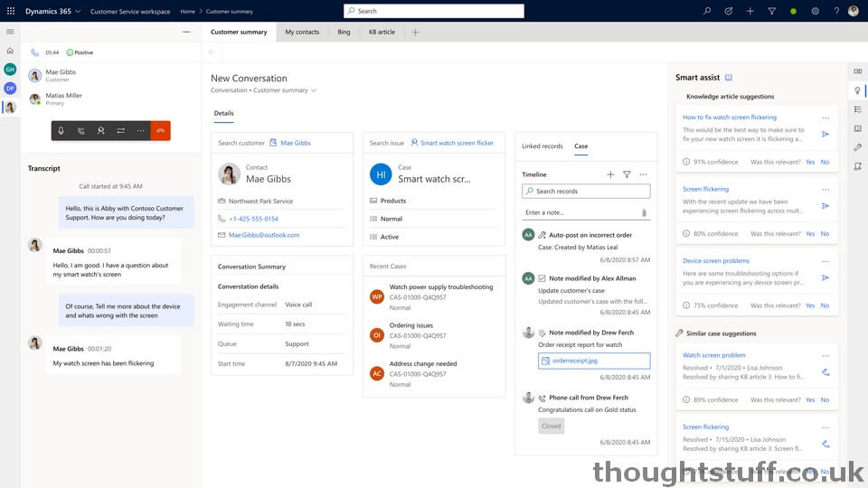The width and height of the screenshot is (868, 488).
Task: Open Smart assist book icon
Action: 729,78
